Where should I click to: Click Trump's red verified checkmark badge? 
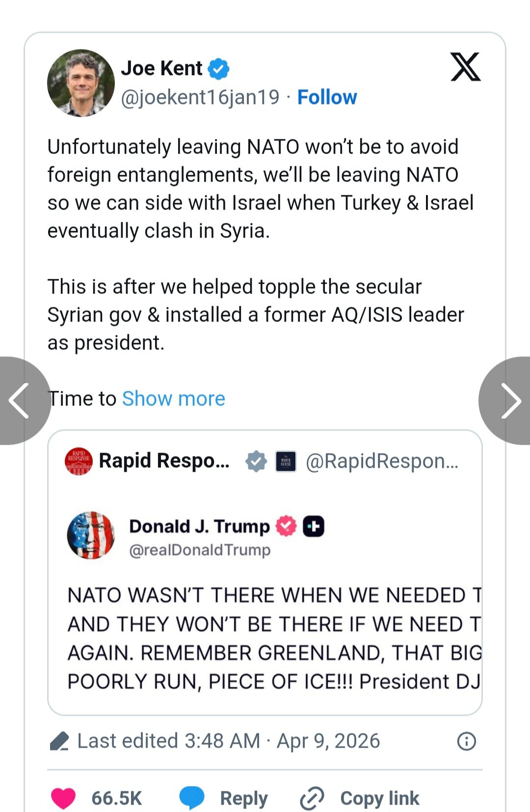pos(286,526)
